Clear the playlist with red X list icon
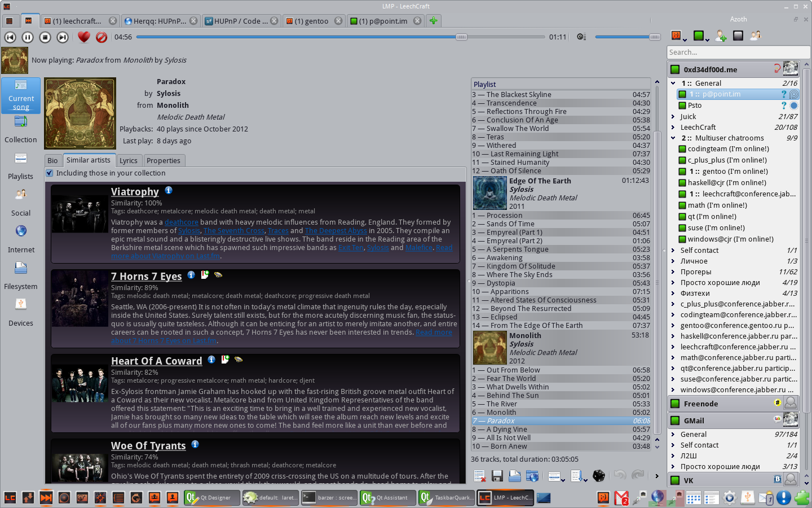 point(480,476)
